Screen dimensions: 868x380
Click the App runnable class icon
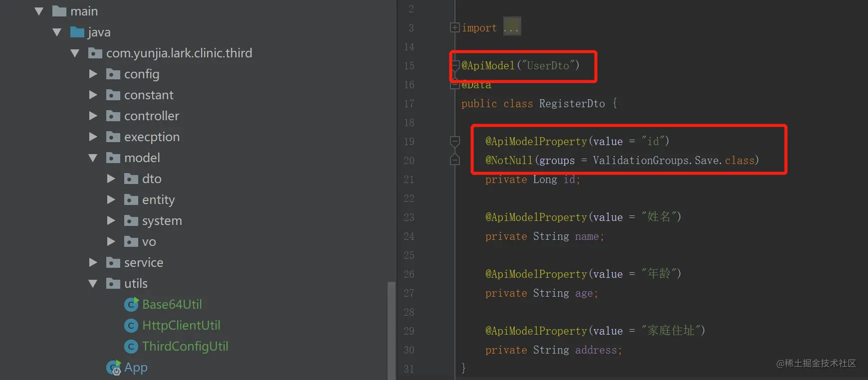[x=114, y=368]
